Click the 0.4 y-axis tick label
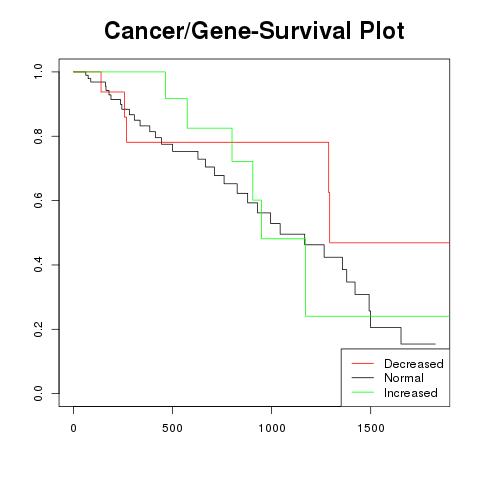Viewport: 480px width, 480px height. click(38, 265)
